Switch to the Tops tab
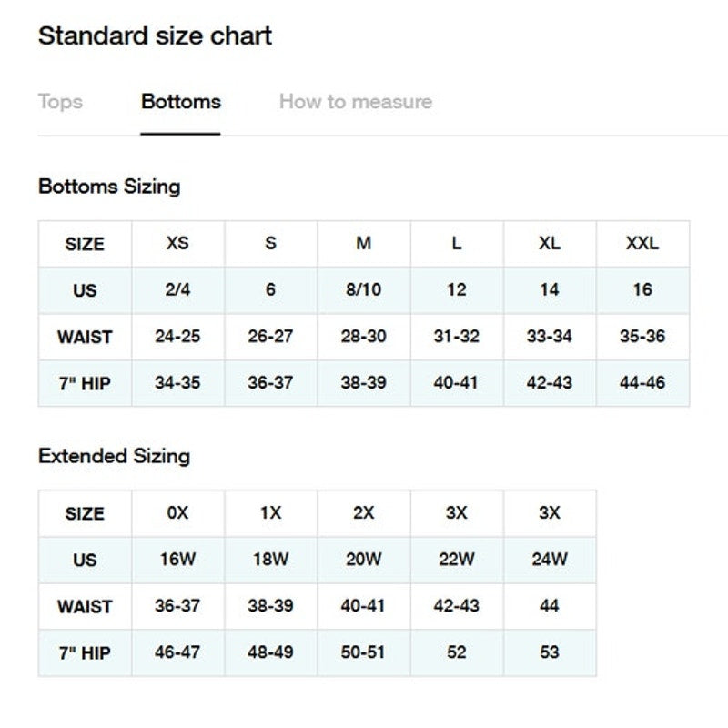The height and width of the screenshot is (728, 728). click(60, 102)
